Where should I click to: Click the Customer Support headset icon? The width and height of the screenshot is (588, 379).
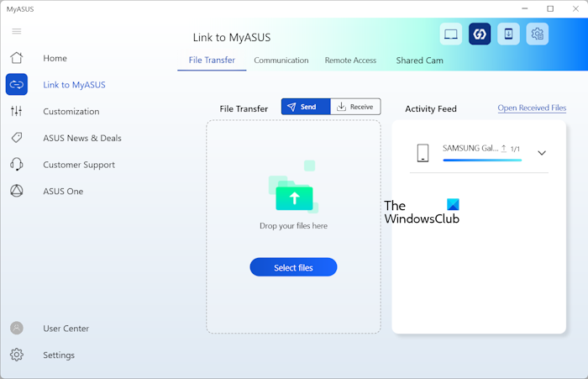[17, 165]
